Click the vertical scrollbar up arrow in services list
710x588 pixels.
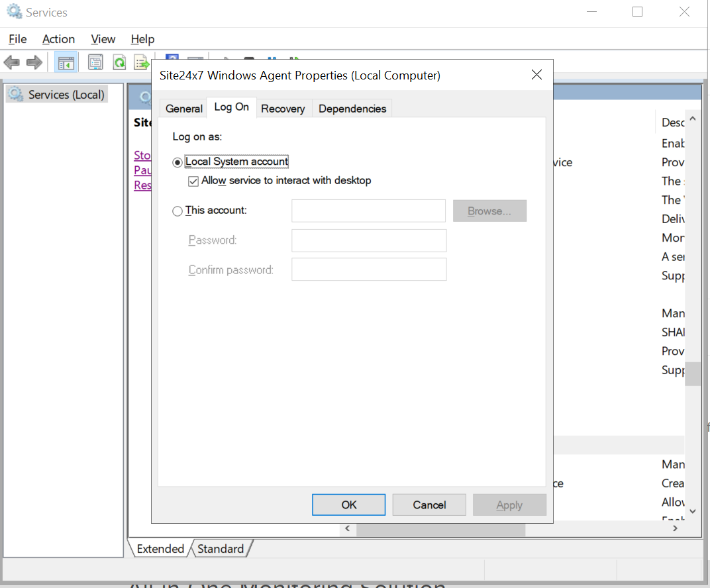693,119
